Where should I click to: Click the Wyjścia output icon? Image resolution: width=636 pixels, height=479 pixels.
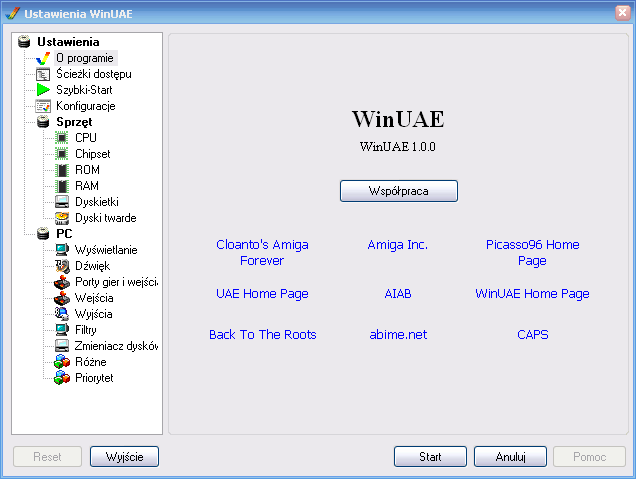62,314
